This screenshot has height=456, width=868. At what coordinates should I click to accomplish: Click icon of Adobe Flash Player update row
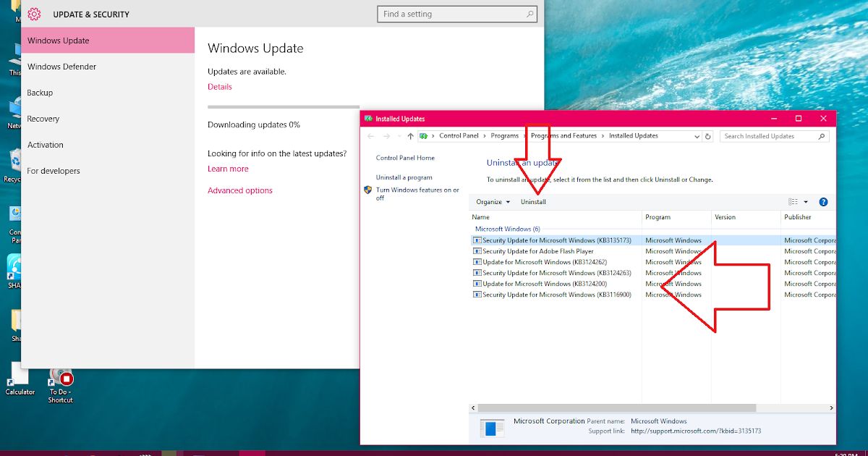tap(477, 251)
